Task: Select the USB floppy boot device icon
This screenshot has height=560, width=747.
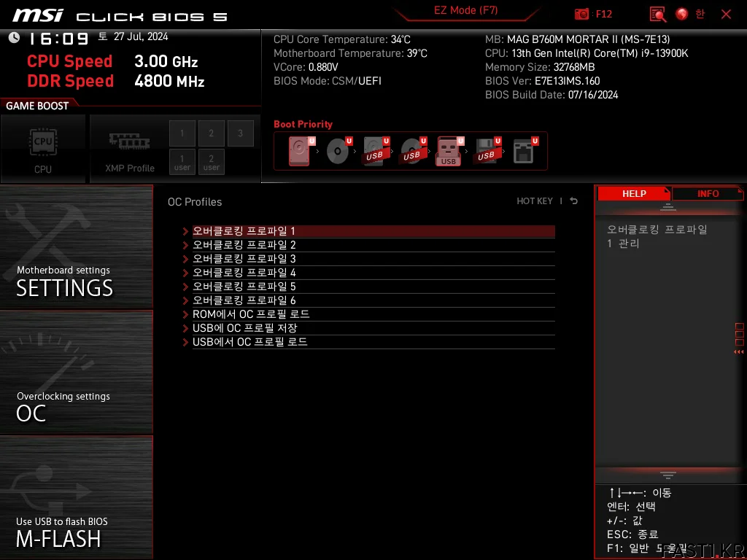Action: click(487, 151)
